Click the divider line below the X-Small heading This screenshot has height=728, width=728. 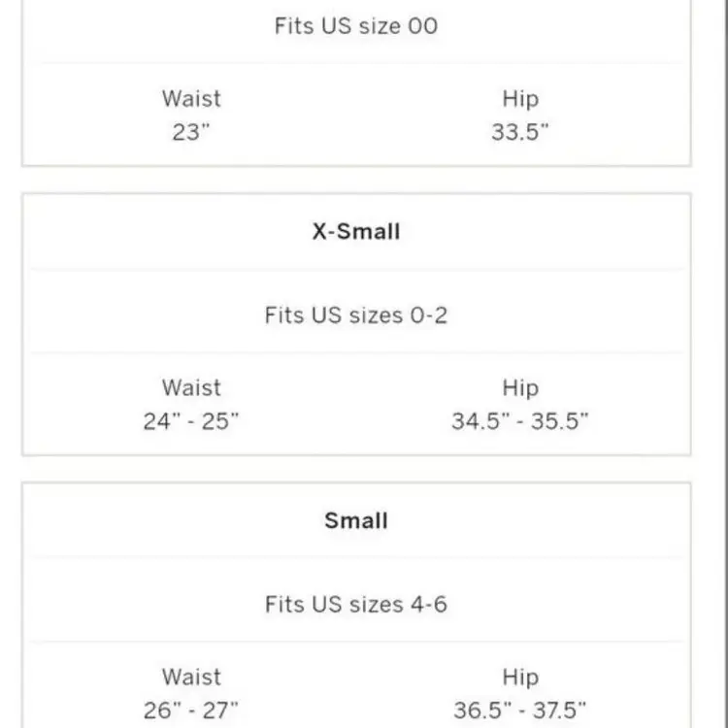355,270
